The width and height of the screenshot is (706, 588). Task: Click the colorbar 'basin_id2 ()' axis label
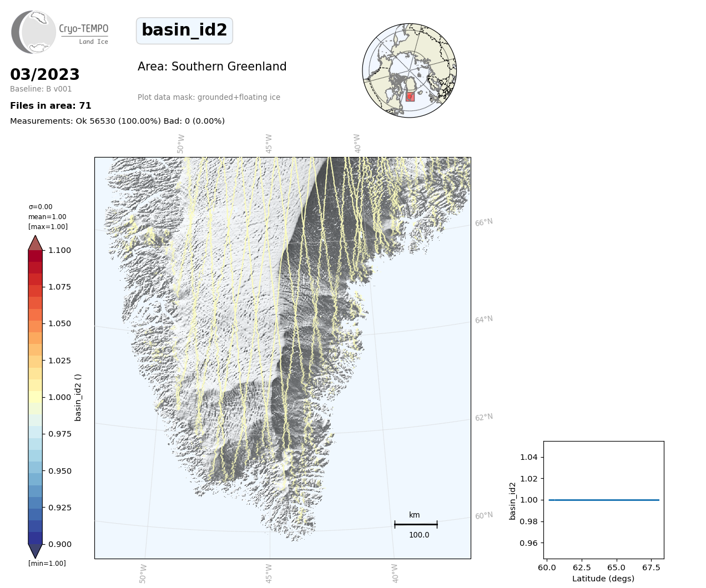coord(78,397)
